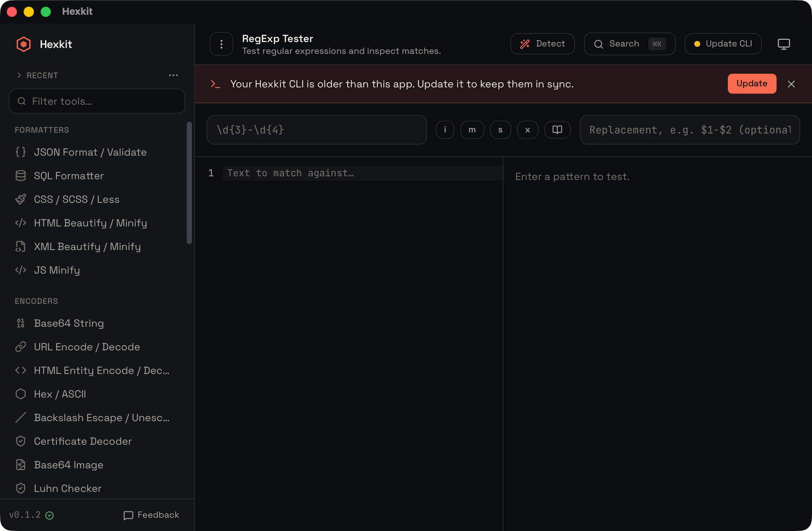Click the Text to match against editor

click(362, 173)
